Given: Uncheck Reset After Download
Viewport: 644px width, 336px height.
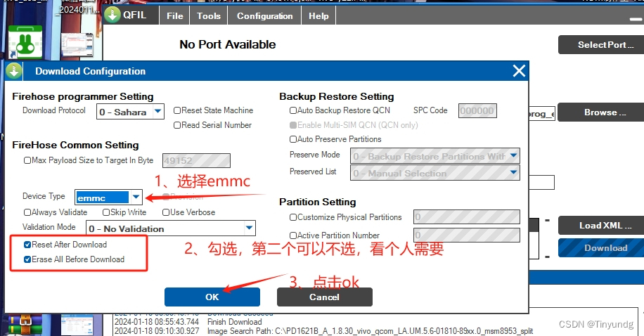Looking at the screenshot, I should (x=27, y=245).
